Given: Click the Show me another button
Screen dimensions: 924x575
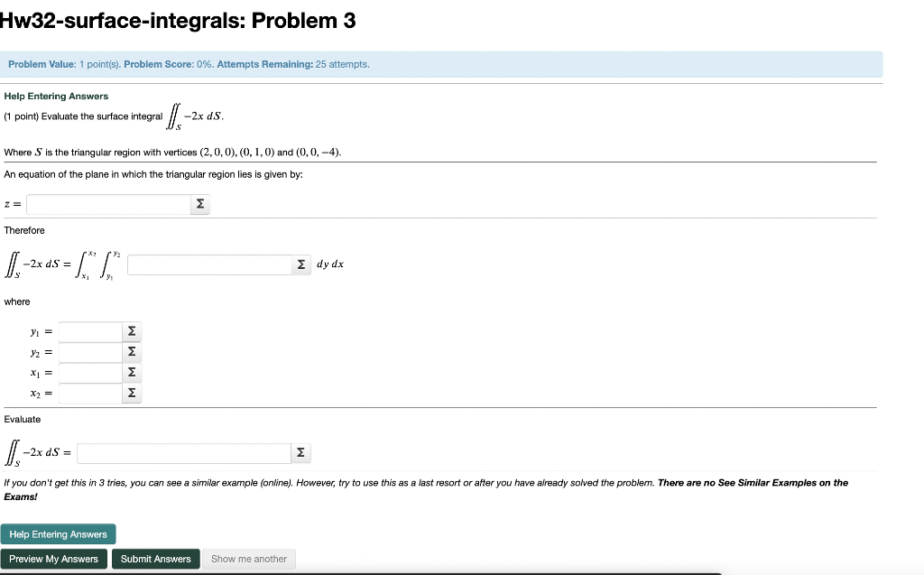Looking at the screenshot, I should pyautogui.click(x=248, y=559).
